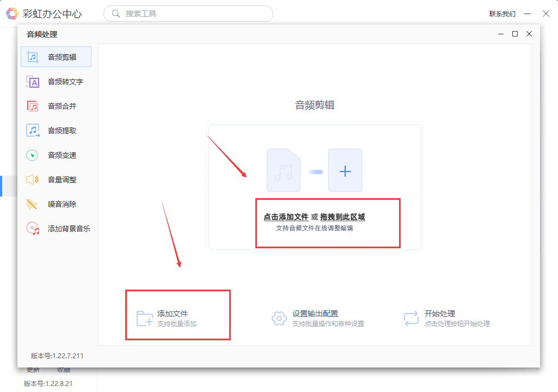Click the 彩虹办公中心 app logo
The image size is (558, 392).
point(12,13)
